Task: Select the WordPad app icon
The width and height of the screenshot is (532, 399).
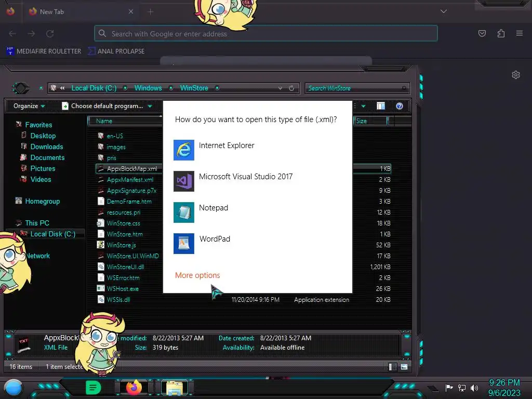Action: pyautogui.click(x=183, y=244)
